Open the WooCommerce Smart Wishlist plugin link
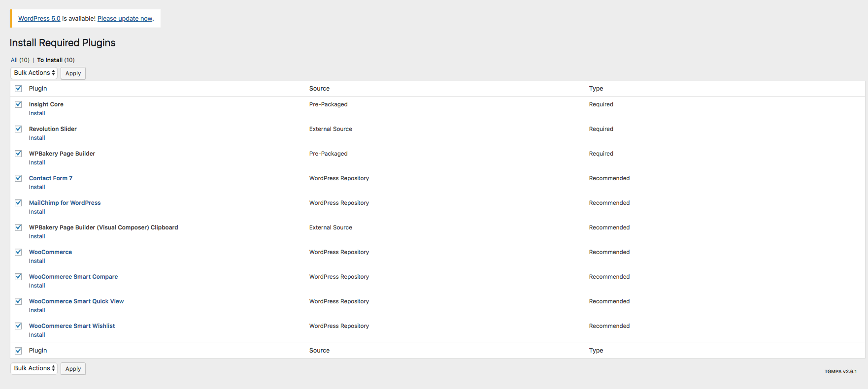The width and height of the screenshot is (868, 389). (x=72, y=326)
